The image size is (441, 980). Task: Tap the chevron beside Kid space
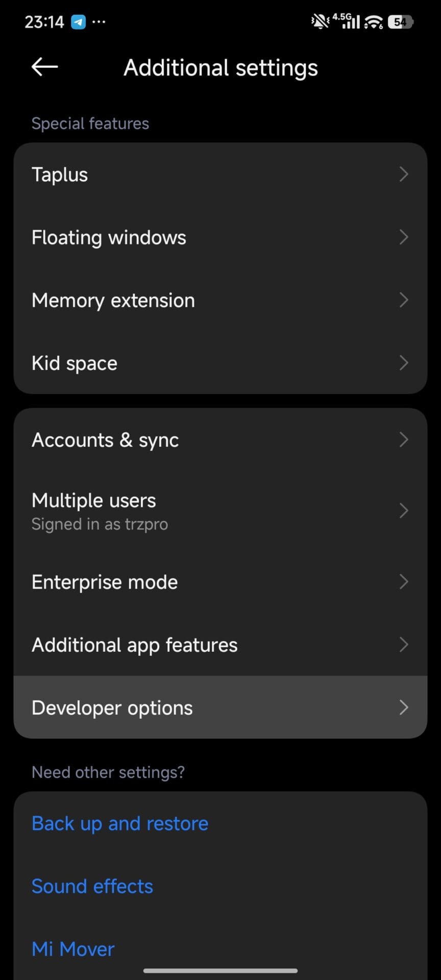403,363
